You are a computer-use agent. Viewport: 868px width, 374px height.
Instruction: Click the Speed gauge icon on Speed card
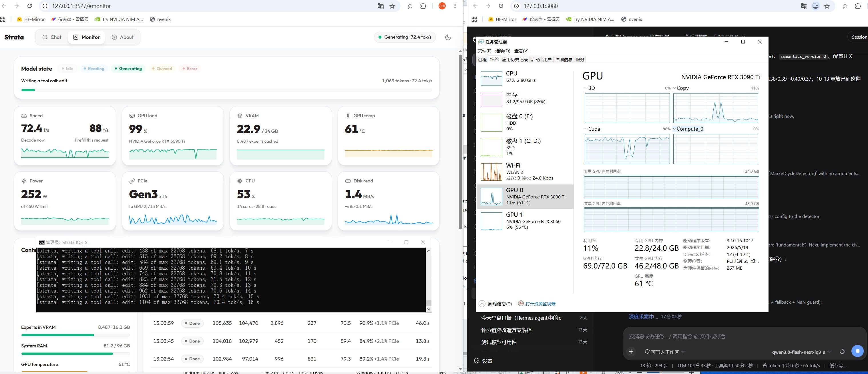tap(24, 116)
